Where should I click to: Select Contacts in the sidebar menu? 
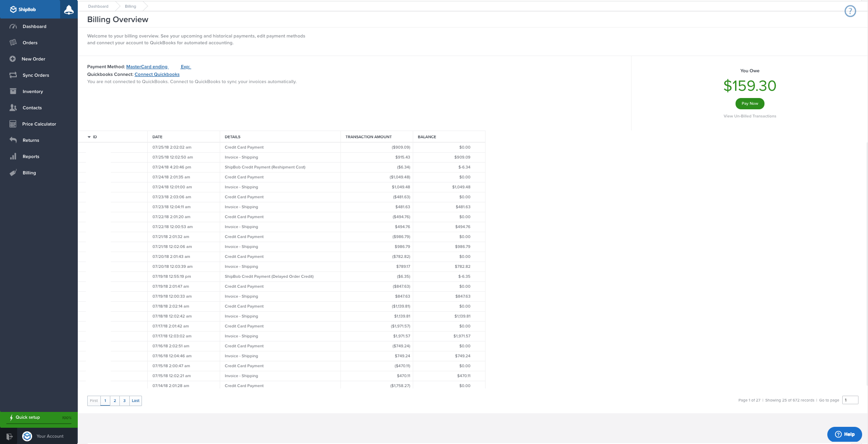[32, 108]
